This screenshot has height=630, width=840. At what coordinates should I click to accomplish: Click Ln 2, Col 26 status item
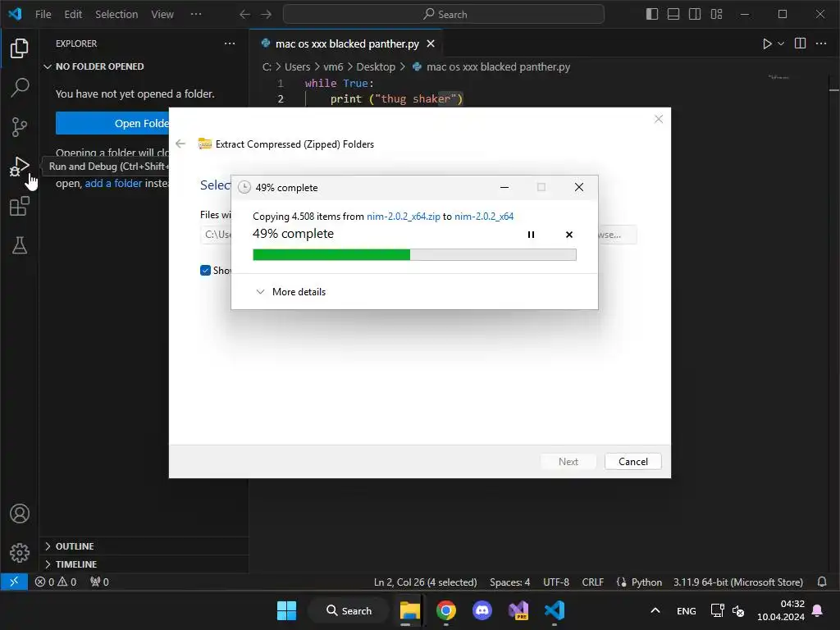tap(426, 582)
